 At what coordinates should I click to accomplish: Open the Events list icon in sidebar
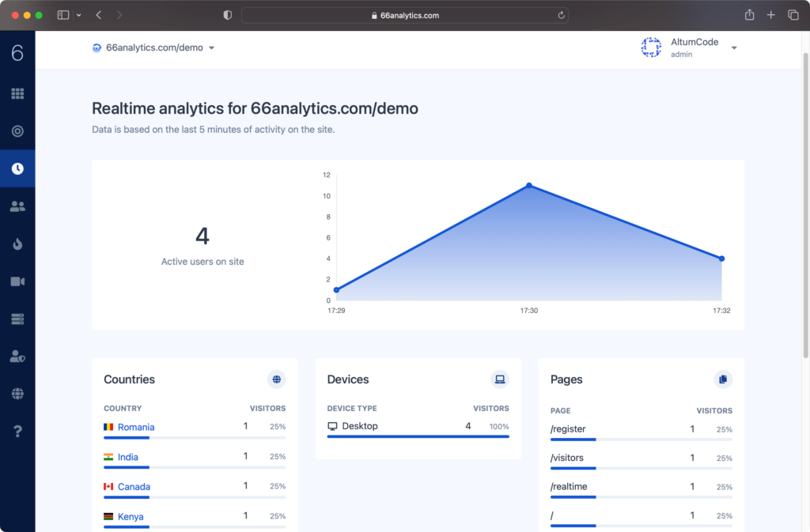pyautogui.click(x=17, y=318)
